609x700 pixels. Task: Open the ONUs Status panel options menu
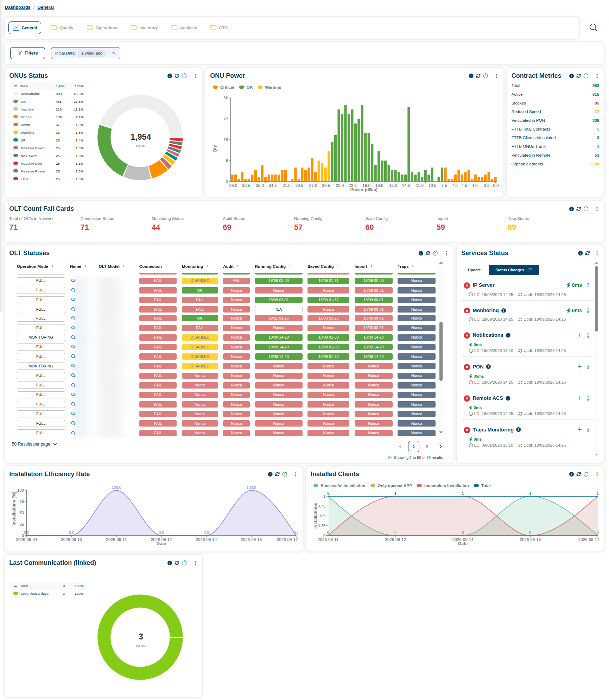coord(195,76)
